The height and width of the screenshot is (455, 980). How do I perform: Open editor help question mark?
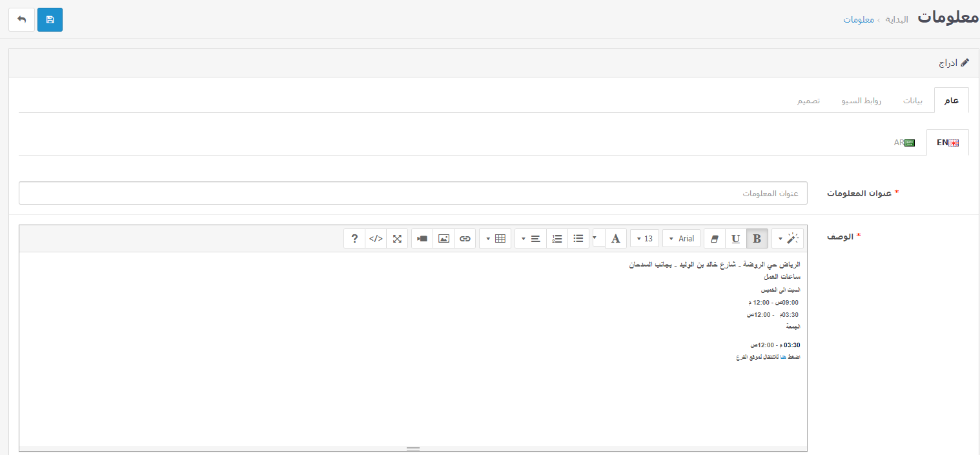(x=354, y=239)
